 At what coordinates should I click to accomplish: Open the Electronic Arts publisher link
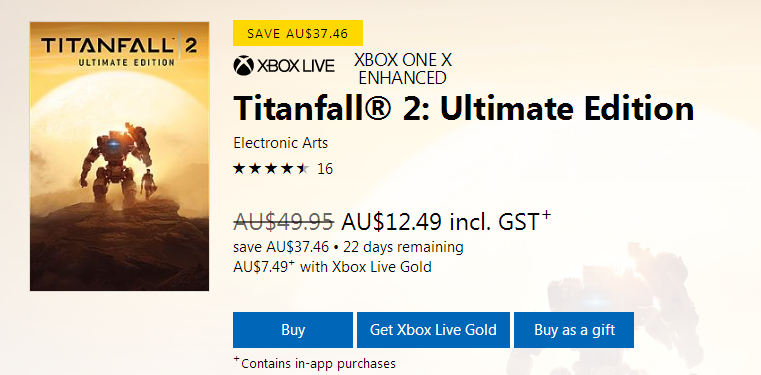click(x=281, y=143)
